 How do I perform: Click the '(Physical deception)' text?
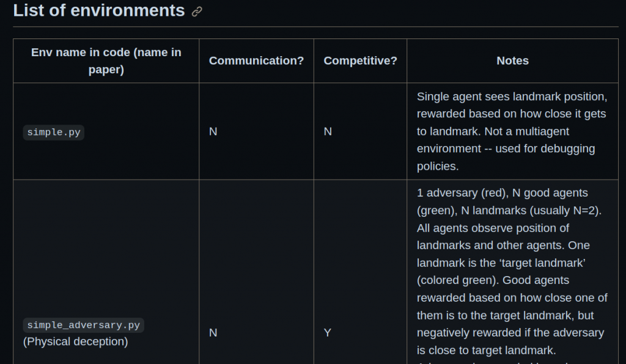coord(75,341)
